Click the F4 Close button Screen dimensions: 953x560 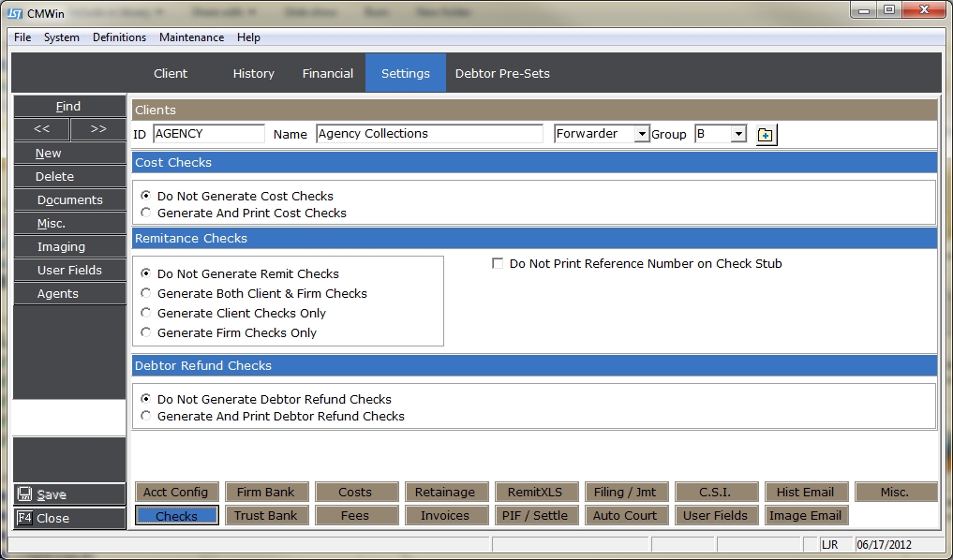point(68,518)
